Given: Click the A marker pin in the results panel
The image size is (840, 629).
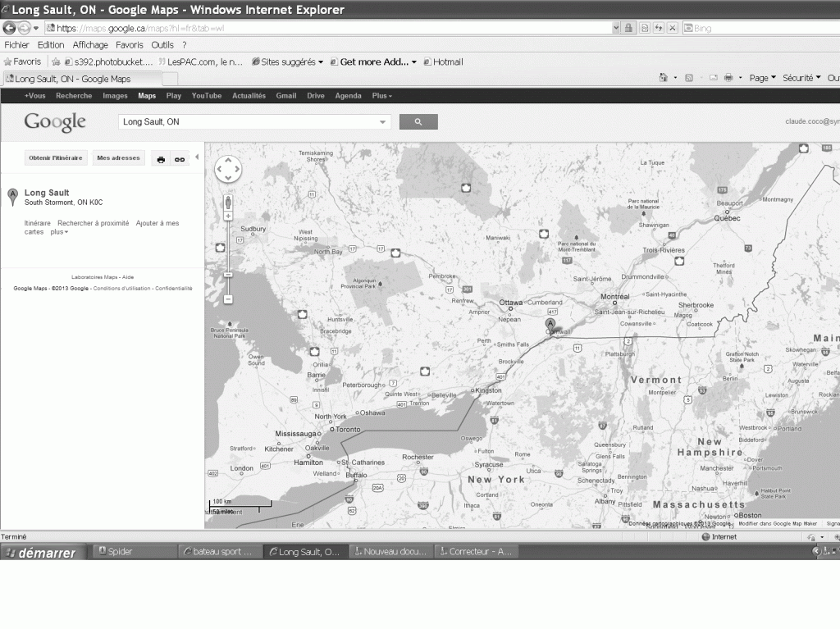Looking at the screenshot, I should click(x=13, y=197).
